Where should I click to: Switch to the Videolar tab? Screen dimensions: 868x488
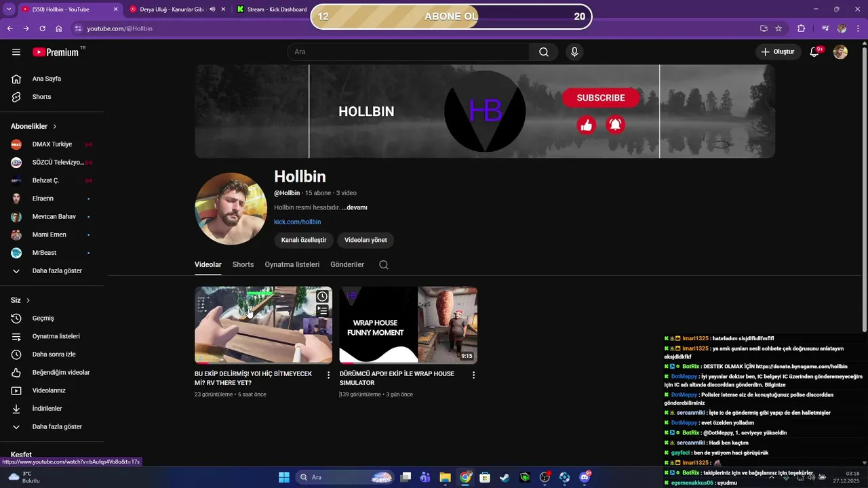[x=208, y=265]
